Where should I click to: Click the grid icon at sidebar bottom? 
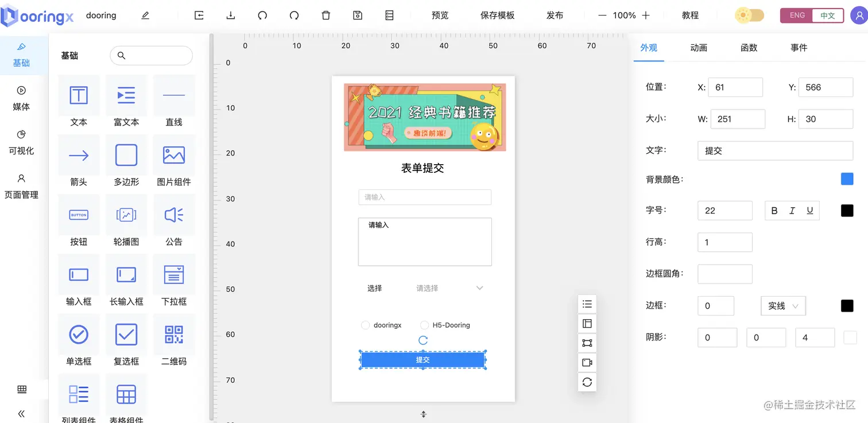point(22,390)
